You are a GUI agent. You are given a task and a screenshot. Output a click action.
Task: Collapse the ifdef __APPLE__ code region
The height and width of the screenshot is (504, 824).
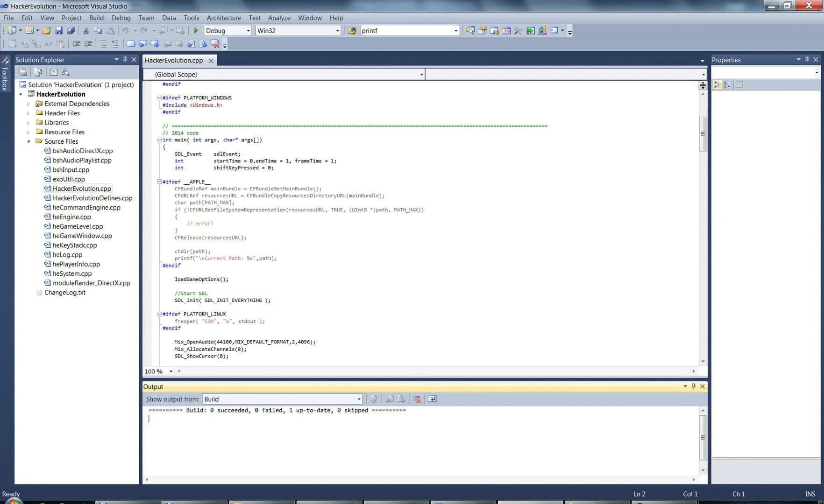[x=159, y=182]
